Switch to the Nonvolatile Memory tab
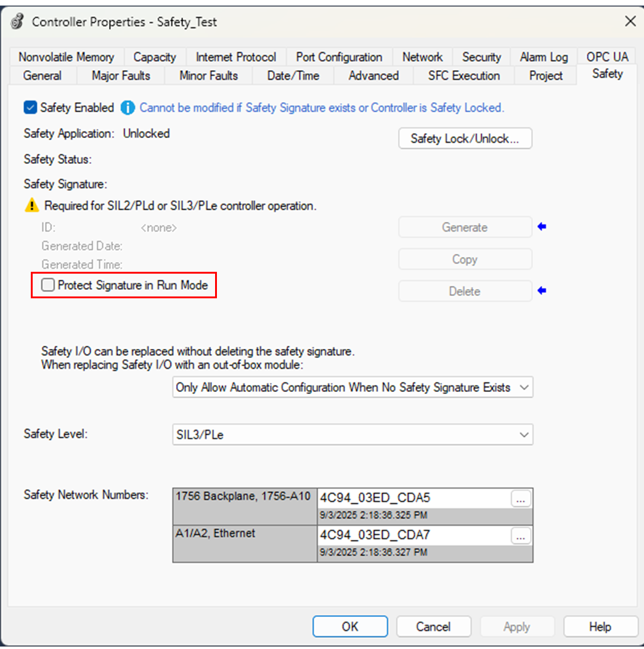Image resolution: width=644 pixels, height=649 pixels. coord(66,57)
